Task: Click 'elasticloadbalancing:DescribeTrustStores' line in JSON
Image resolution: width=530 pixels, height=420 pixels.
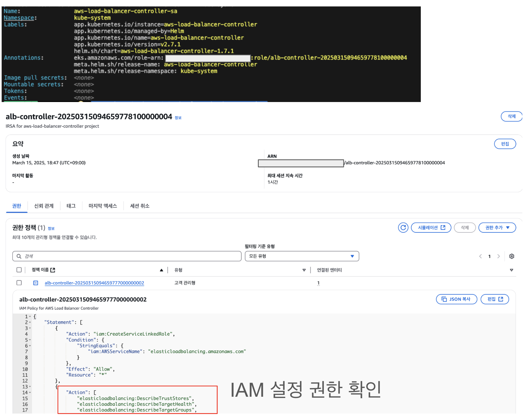Action: [136, 399]
